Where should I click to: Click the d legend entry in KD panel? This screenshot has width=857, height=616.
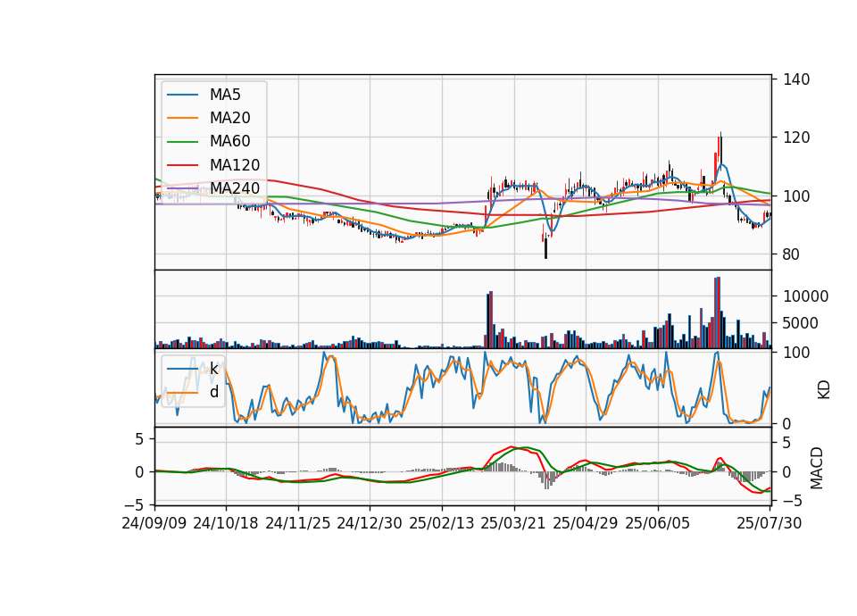point(214,392)
